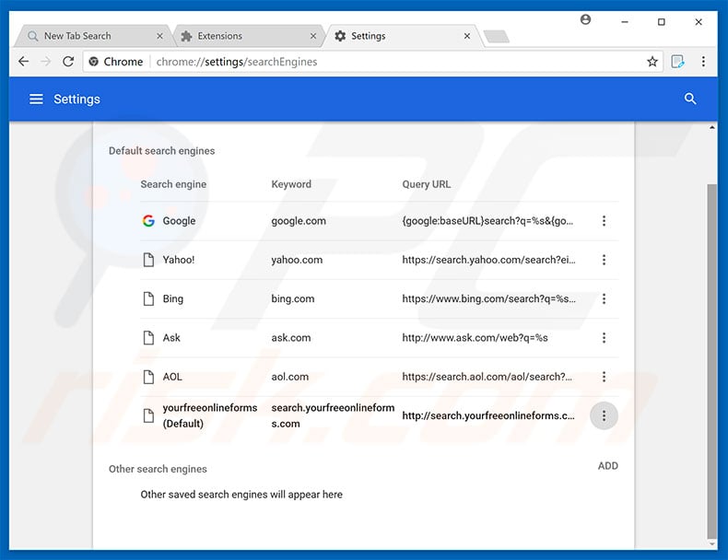Viewport: 728px width, 560px height.
Task: Click the extension icon beside the address bar
Action: [677, 61]
